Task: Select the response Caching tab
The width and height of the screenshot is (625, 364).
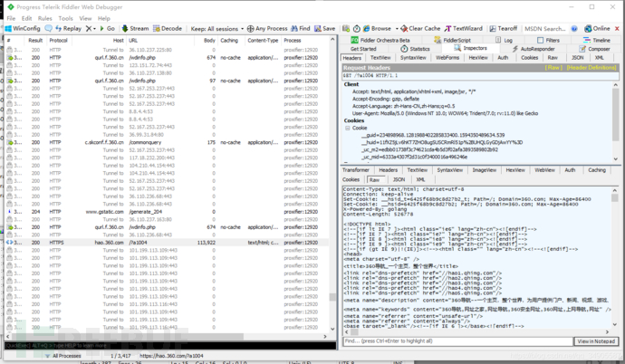Action: (597, 170)
